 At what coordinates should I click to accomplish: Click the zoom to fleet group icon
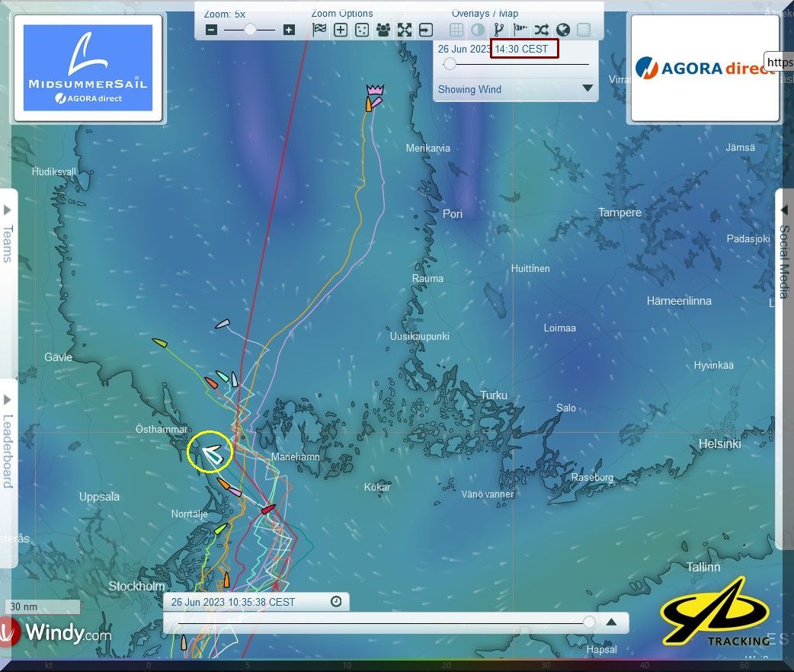coord(383,30)
